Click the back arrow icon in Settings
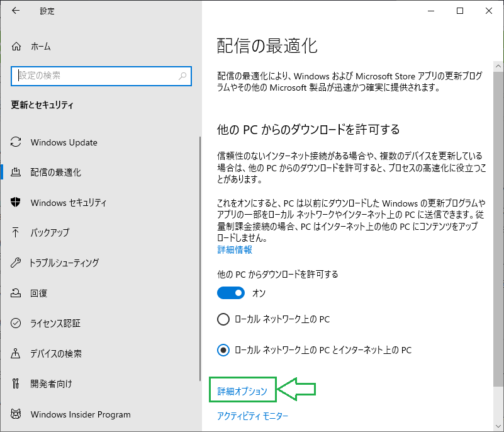This screenshot has height=432, width=504. coord(16,11)
